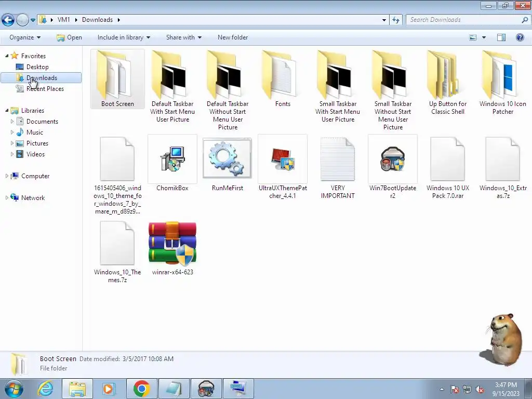Open the Boot Screen folder
This screenshot has height=399, width=532.
point(117,79)
